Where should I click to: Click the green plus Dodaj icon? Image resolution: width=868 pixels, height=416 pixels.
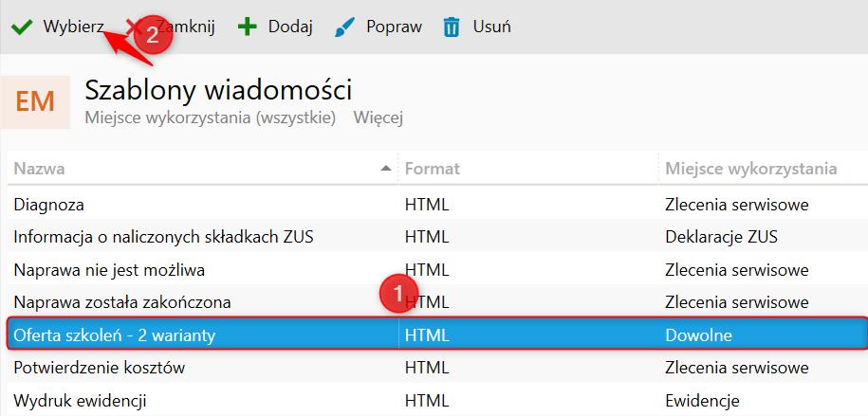pyautogui.click(x=247, y=27)
